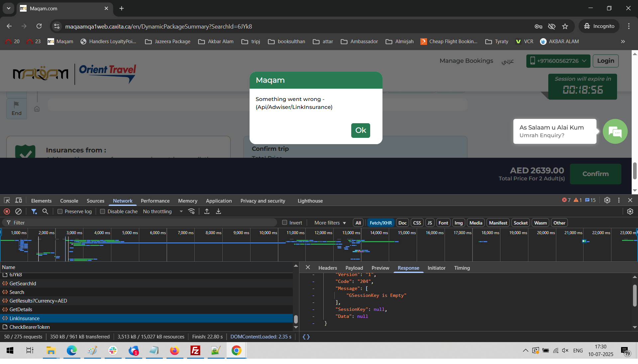
Task: Tick the Invert filter checkbox
Action: [x=284, y=223]
